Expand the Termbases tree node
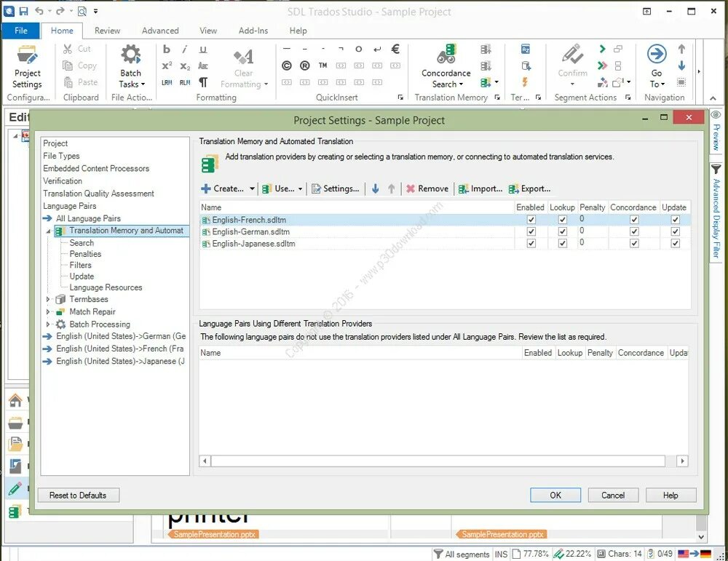The width and height of the screenshot is (728, 561). (48, 299)
